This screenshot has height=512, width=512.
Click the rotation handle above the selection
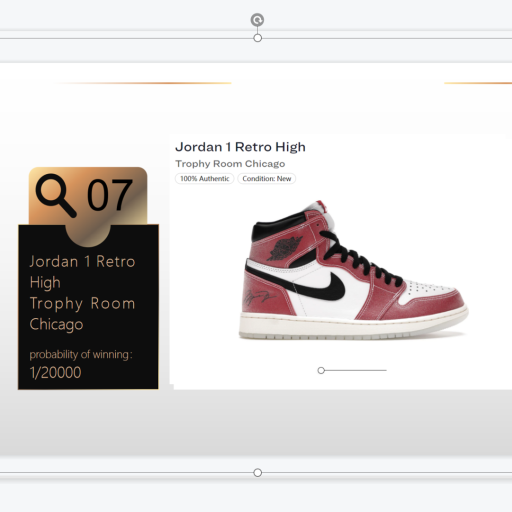257,20
